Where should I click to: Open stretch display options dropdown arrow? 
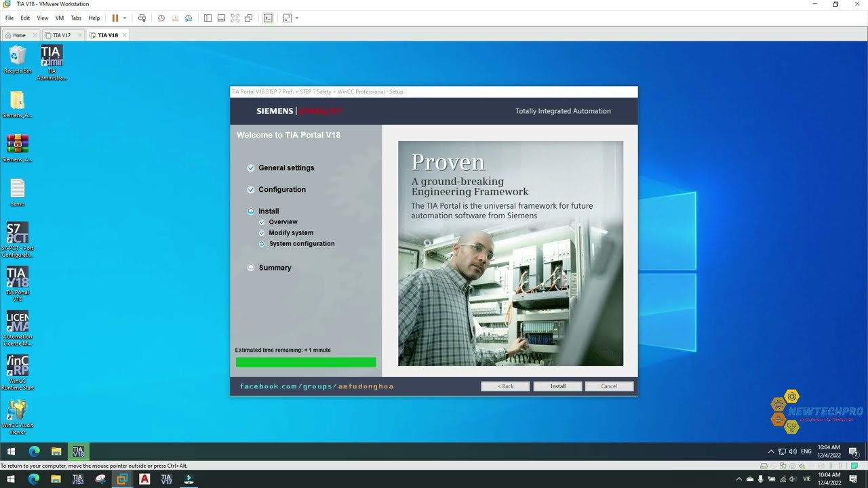pos(297,18)
